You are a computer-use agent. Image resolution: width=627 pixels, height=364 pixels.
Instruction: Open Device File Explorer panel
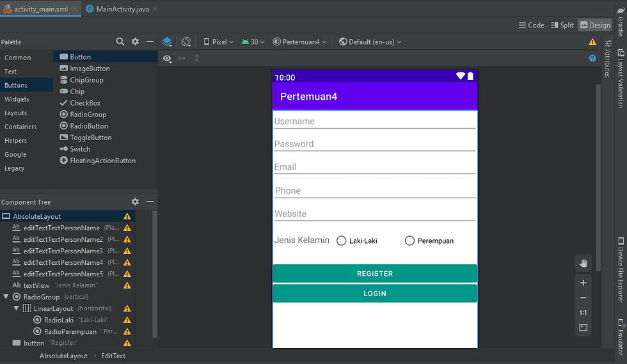click(x=621, y=269)
